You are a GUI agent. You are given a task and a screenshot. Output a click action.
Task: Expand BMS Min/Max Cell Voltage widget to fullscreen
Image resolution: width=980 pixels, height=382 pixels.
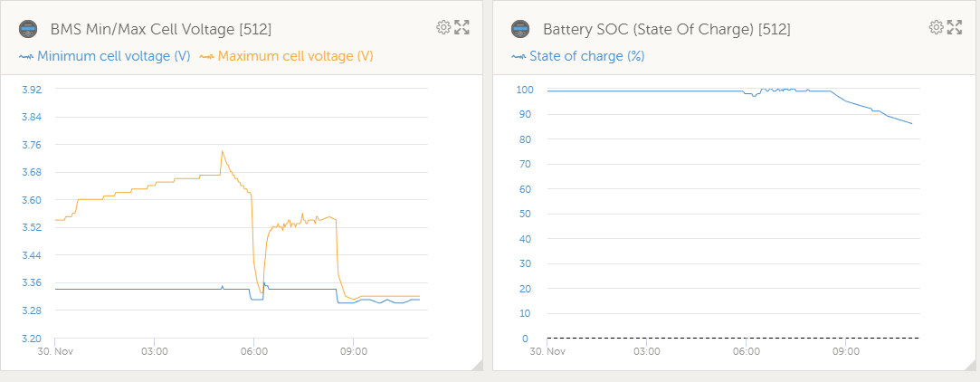(x=461, y=27)
